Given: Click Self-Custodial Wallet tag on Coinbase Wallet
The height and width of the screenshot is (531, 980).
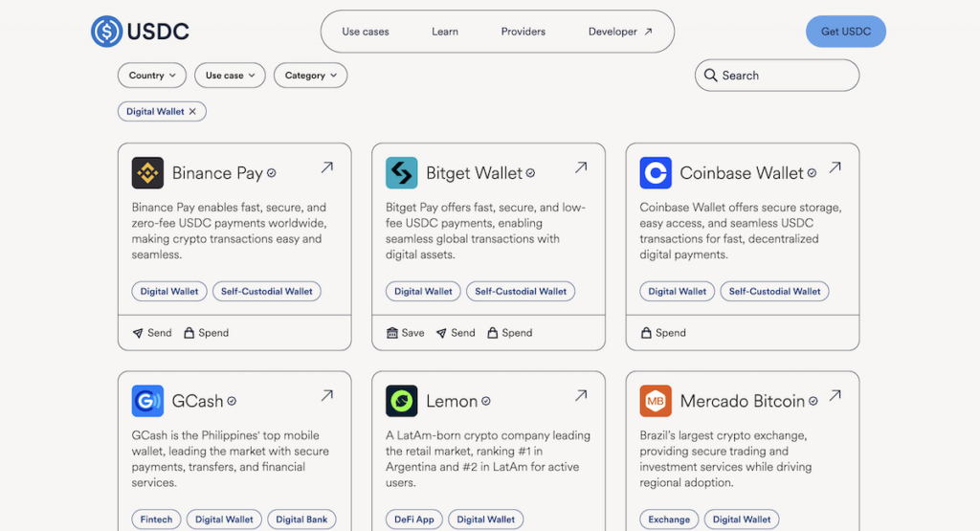Looking at the screenshot, I should (x=775, y=291).
